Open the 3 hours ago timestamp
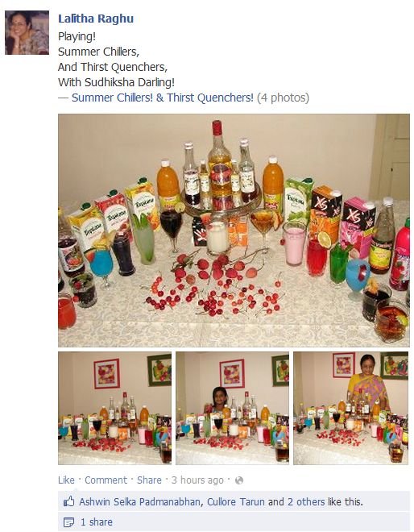Image resolution: width=414 pixels, height=532 pixels. coord(197,480)
